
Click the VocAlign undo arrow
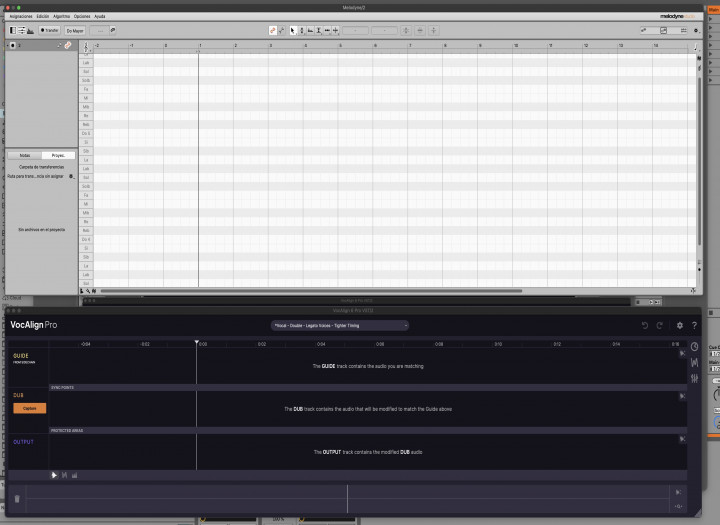(645, 325)
